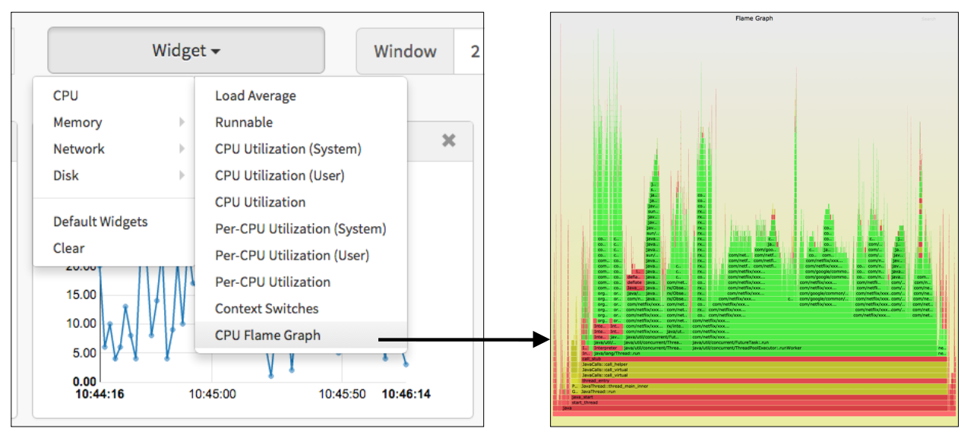Screen dimensions: 980x441
Task: Click the Window label button
Action: [x=405, y=52]
